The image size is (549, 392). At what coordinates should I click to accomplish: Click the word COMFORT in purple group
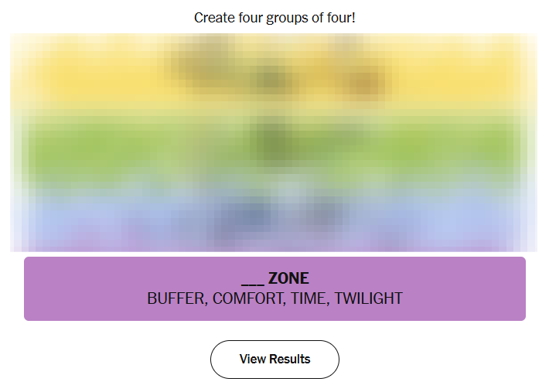(x=247, y=298)
